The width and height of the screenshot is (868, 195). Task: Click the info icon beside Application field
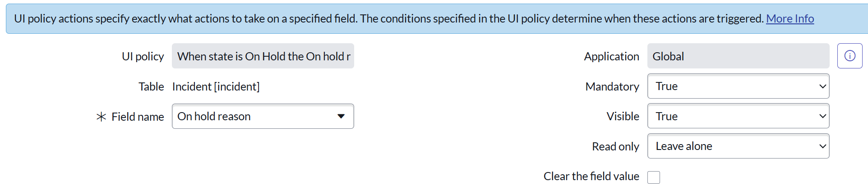point(850,56)
